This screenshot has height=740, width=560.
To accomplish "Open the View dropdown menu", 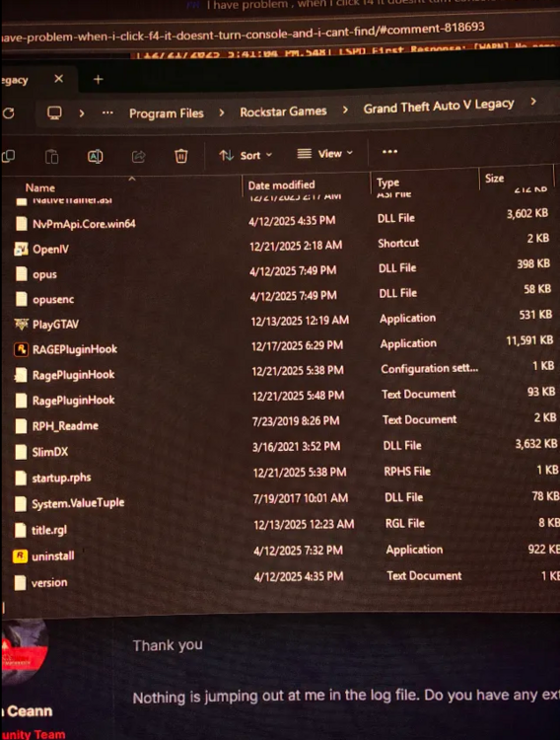I will click(x=324, y=153).
